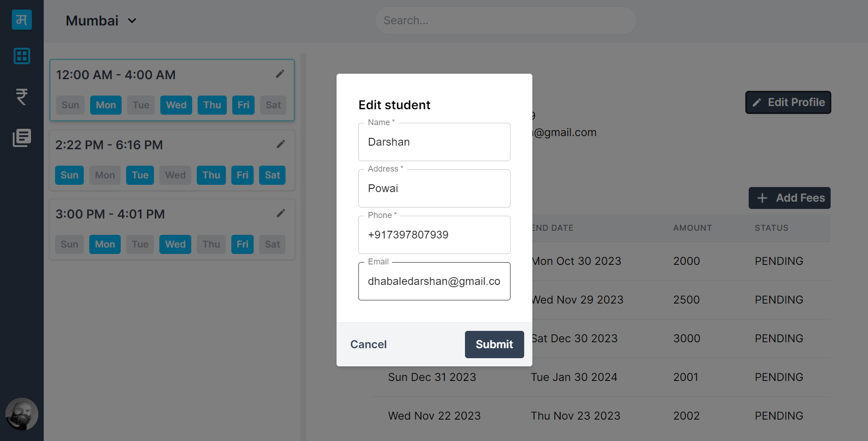
Task: Expand the Mumbai location dropdown
Action: pyautogui.click(x=101, y=20)
